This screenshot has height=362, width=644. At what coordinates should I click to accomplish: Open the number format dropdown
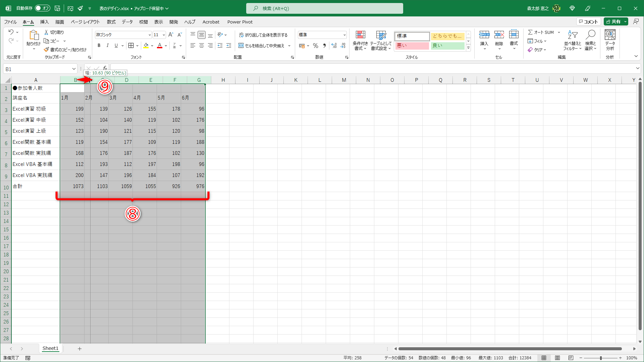(x=344, y=35)
